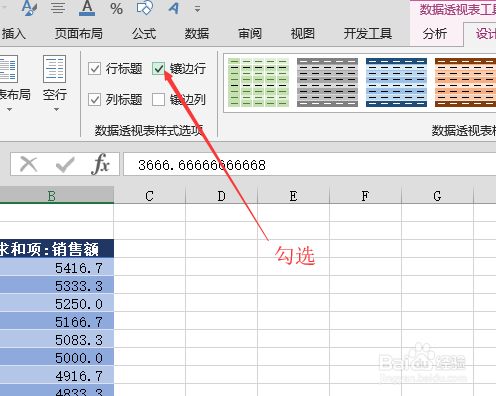The height and width of the screenshot is (396, 496).
Task: Uncheck the 行标题 checkbox
Action: pyautogui.click(x=94, y=69)
